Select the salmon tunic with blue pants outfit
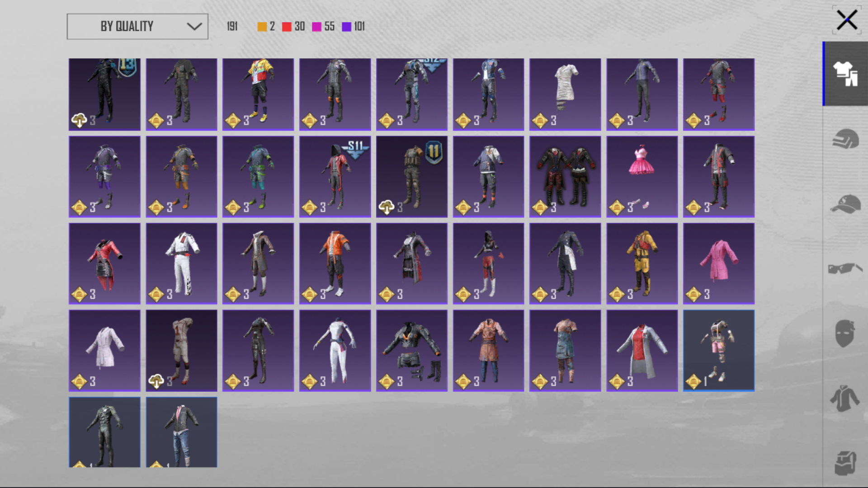The image size is (868, 488). (x=488, y=351)
